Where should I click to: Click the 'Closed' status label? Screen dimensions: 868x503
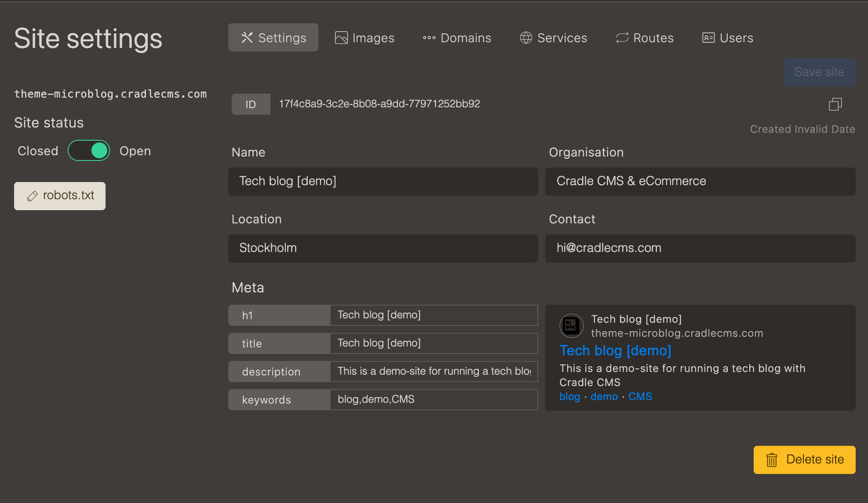38,151
